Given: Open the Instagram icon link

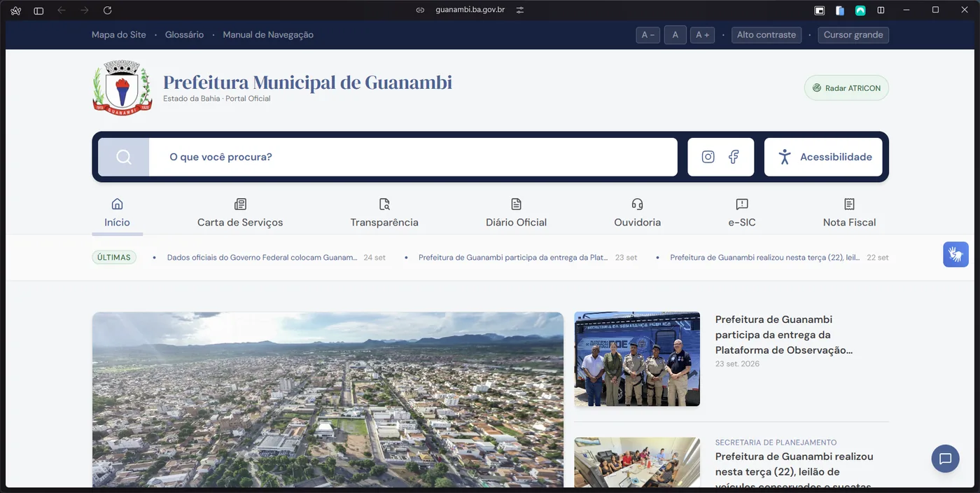Looking at the screenshot, I should tap(708, 157).
